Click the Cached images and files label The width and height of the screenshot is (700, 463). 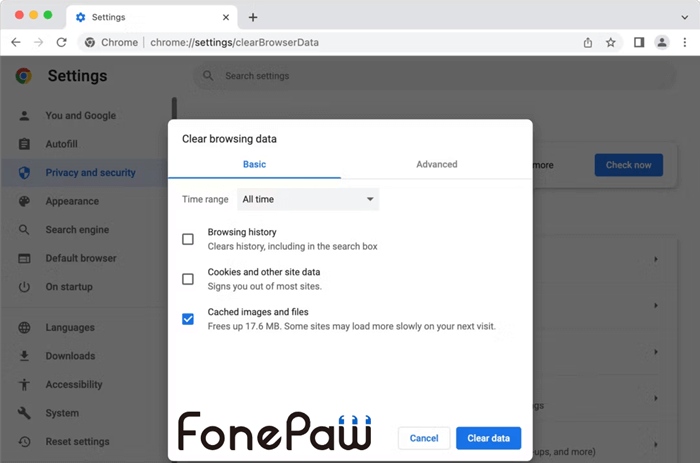[x=258, y=312]
